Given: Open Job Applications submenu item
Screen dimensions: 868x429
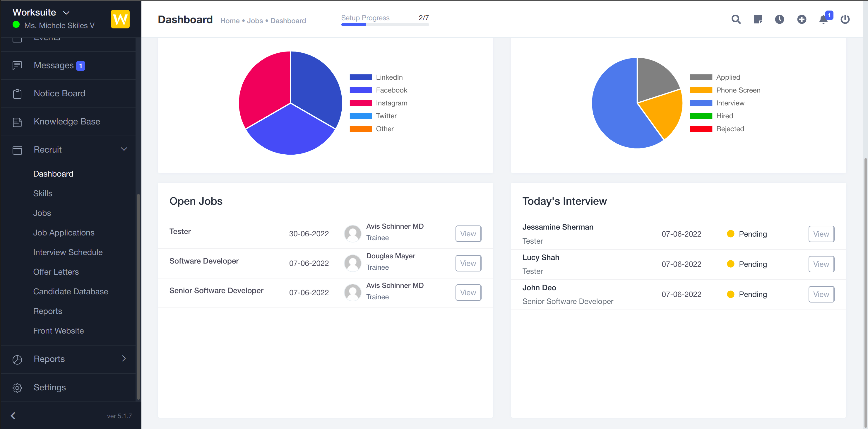Looking at the screenshot, I should click(x=64, y=233).
